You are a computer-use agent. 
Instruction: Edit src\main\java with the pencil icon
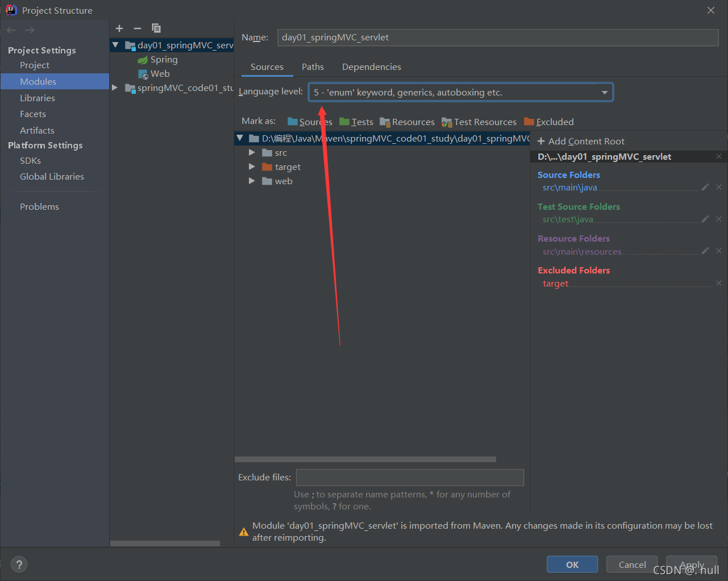click(705, 186)
